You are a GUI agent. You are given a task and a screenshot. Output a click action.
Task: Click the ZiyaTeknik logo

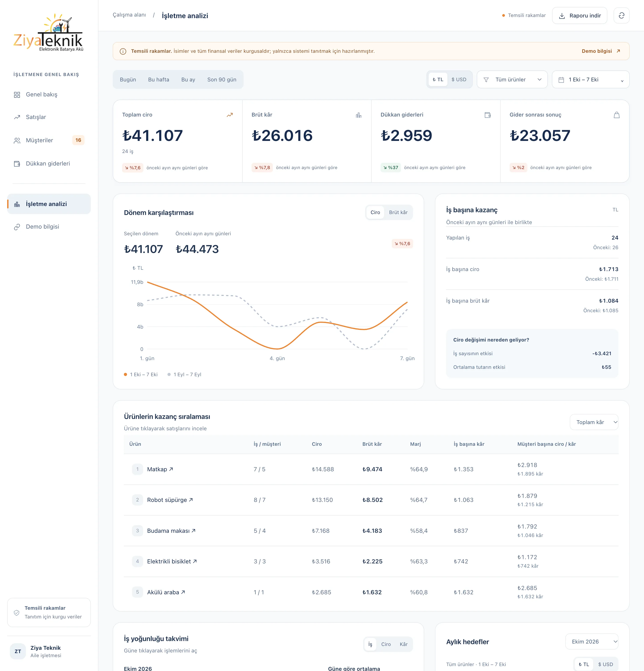click(x=48, y=33)
